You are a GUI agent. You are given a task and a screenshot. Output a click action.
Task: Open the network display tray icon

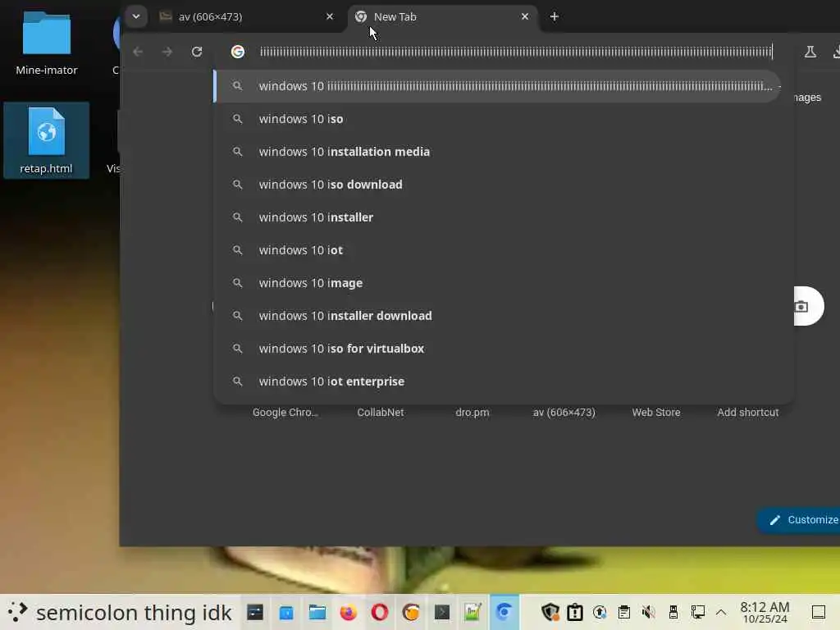698,612
